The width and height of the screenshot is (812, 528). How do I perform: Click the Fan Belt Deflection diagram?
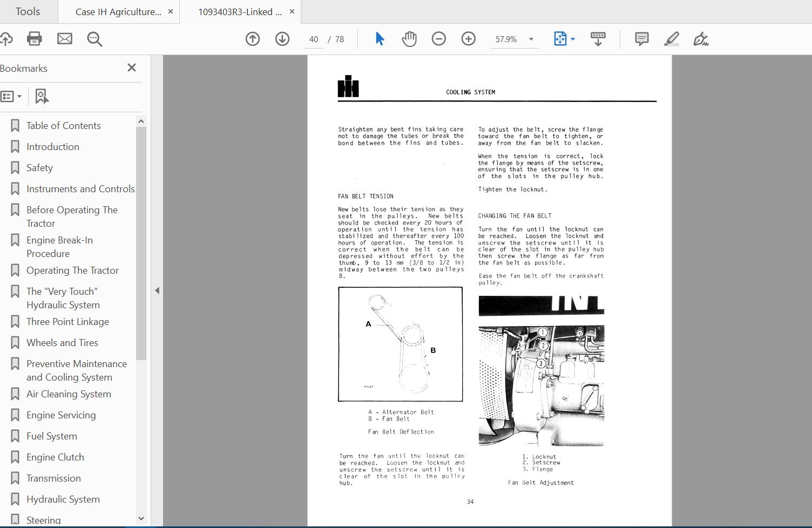(x=400, y=344)
